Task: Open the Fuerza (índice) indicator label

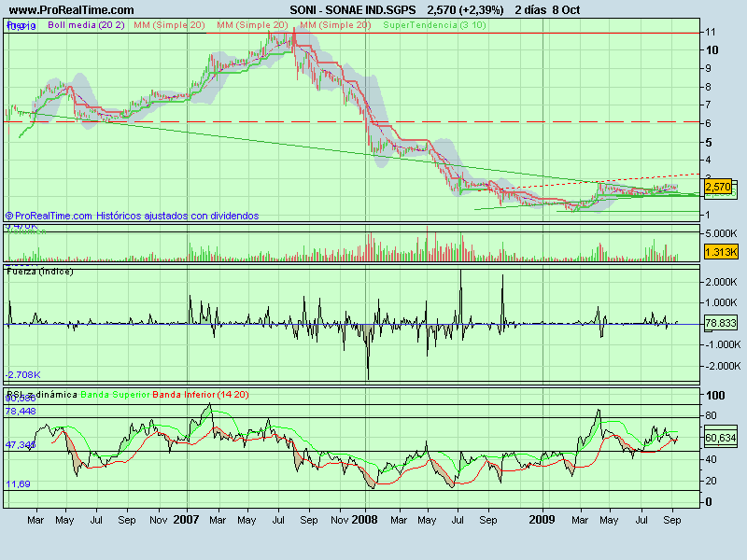Action: click(40, 272)
